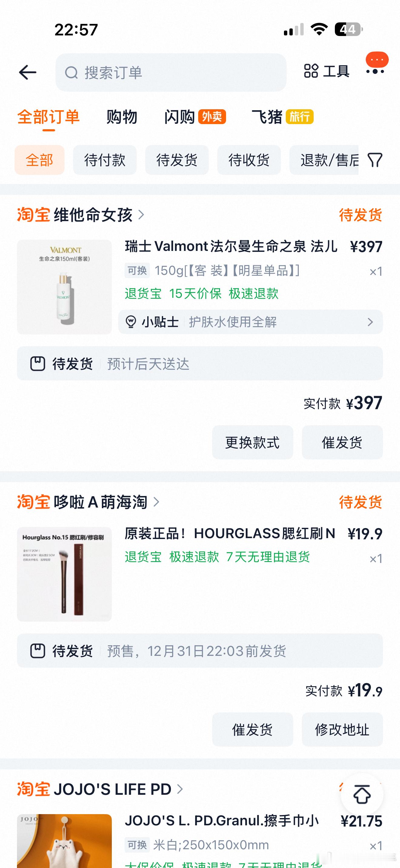
Task: Select the 全部 filter chip
Action: (39, 160)
